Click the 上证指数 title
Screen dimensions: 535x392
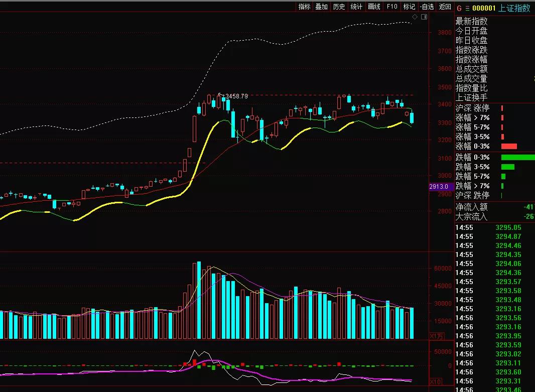(514, 8)
